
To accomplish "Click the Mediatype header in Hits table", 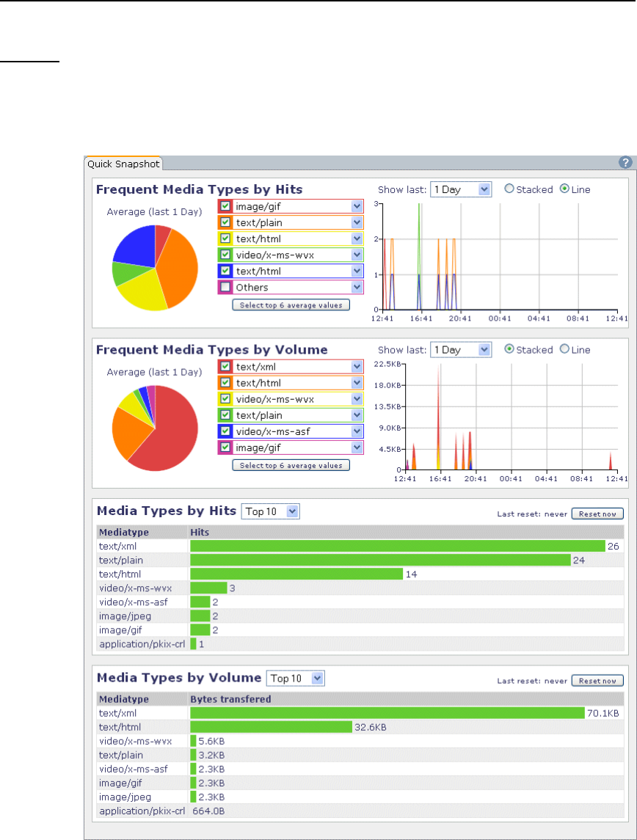I will pos(124,532).
